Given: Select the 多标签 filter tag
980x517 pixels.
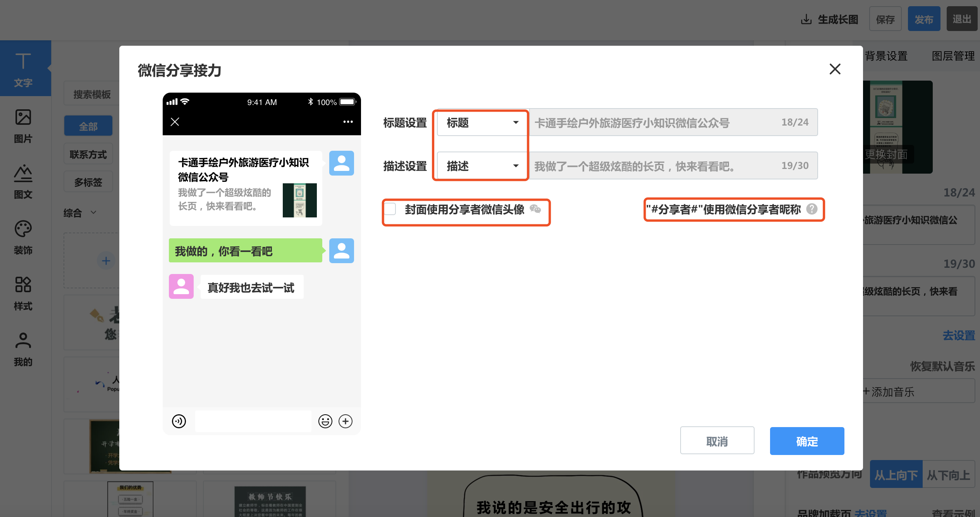Looking at the screenshot, I should pyautogui.click(x=88, y=182).
